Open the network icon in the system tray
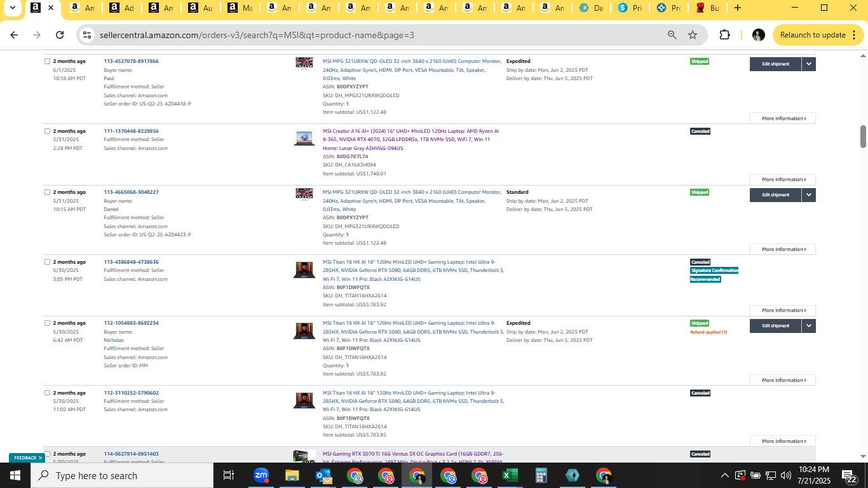The image size is (868, 488). tap(771, 475)
